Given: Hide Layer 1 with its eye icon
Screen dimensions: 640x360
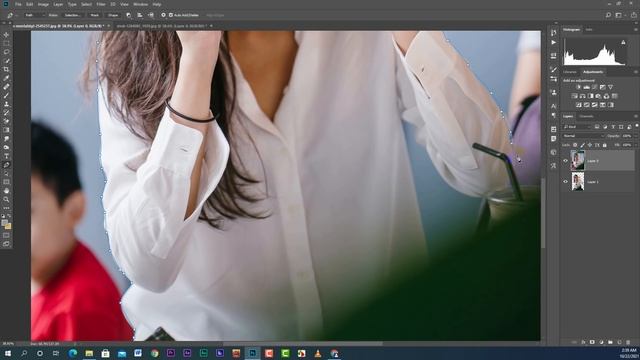Looking at the screenshot, I should (x=565, y=182).
